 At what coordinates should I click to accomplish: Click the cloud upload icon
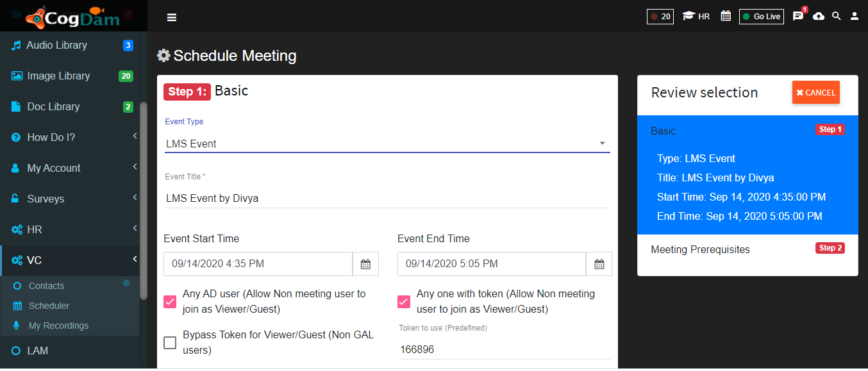pos(819,16)
